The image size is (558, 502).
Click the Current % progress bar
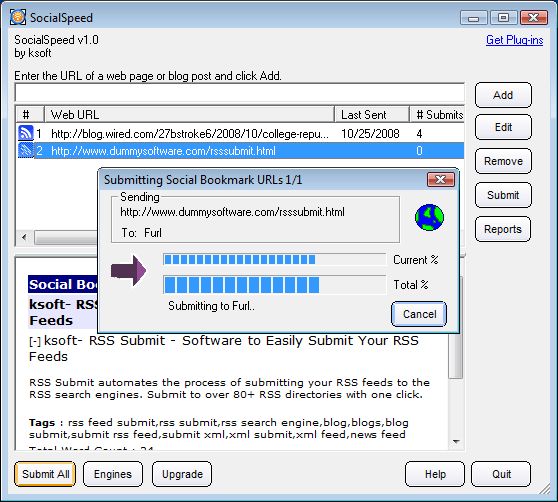click(x=274, y=259)
